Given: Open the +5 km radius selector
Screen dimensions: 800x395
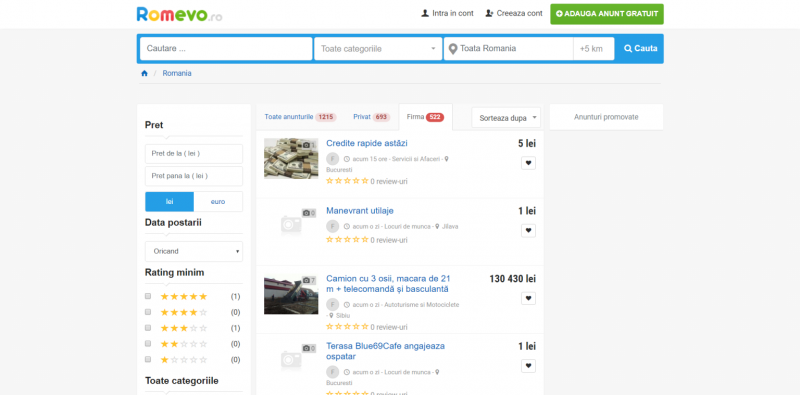Looking at the screenshot, I should [593, 49].
